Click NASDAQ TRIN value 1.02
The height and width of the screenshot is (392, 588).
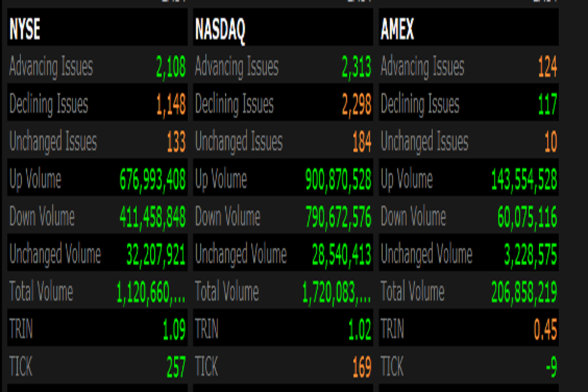[x=360, y=330]
